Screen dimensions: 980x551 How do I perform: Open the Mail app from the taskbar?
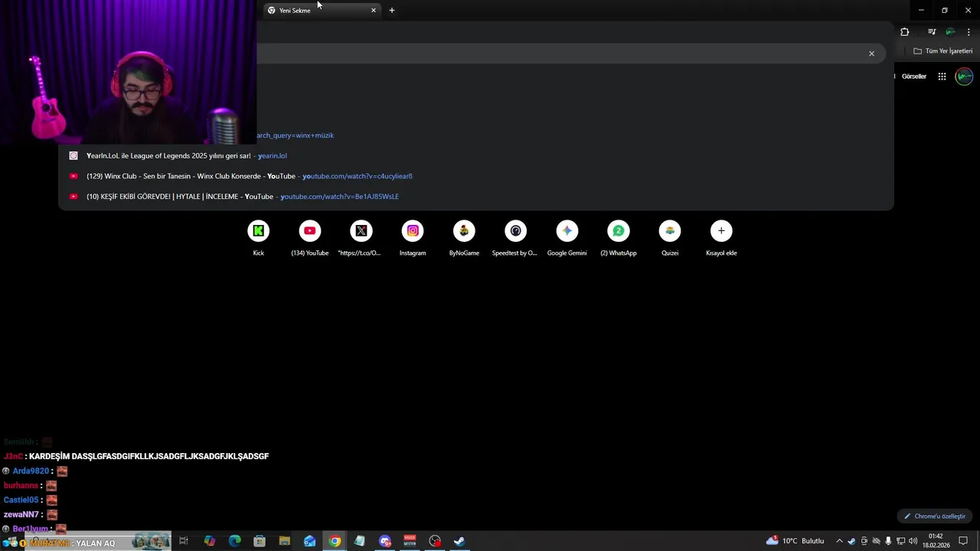[309, 541]
